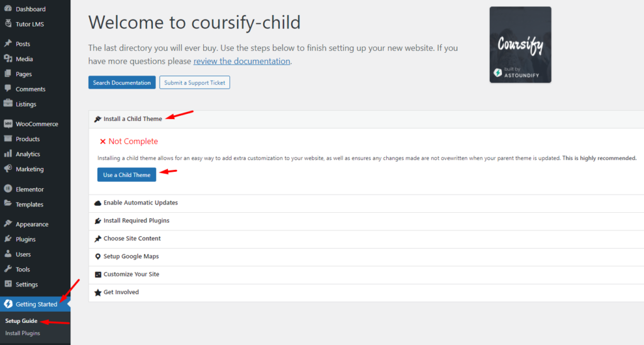Click the Use a Child Theme button
The width and height of the screenshot is (644, 345).
click(126, 175)
